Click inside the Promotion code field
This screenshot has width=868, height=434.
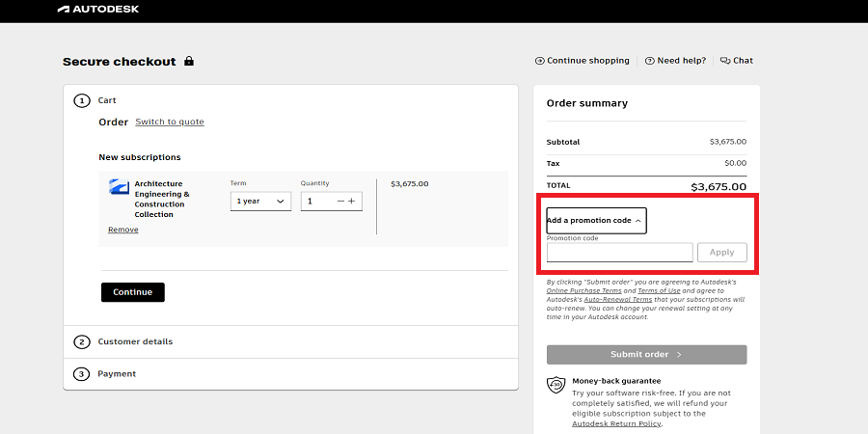[619, 253]
